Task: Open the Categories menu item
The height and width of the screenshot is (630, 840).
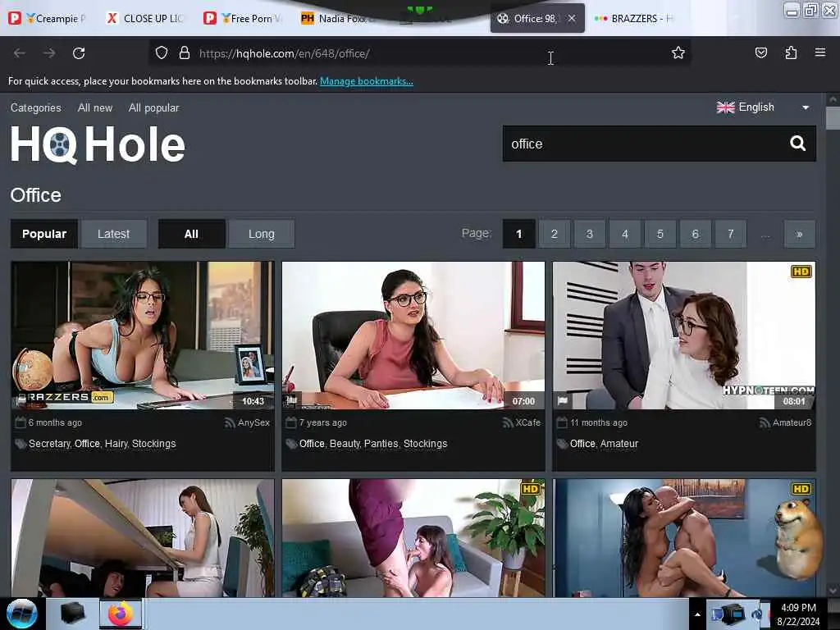Action: pyautogui.click(x=36, y=107)
